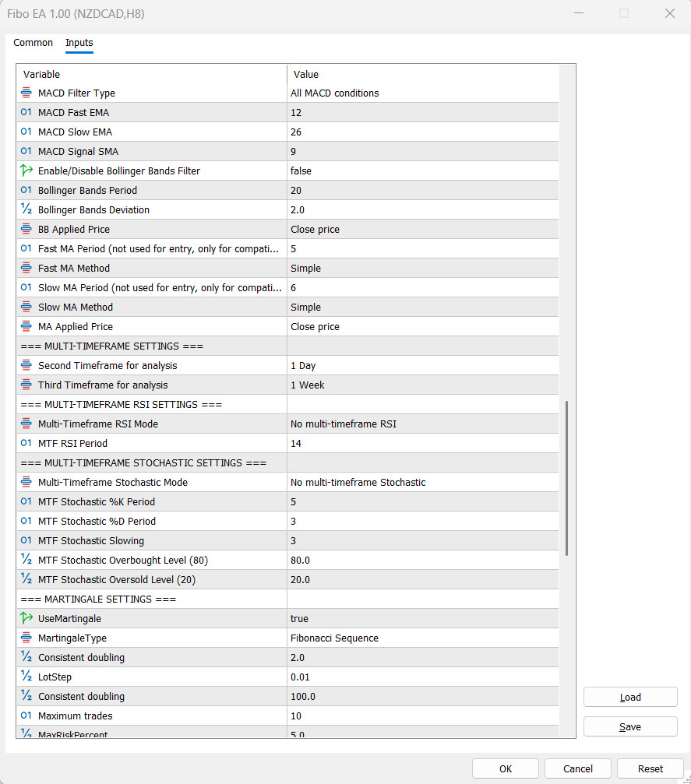Image resolution: width=691 pixels, height=784 pixels.
Task: Click the enum icon beside Slow MA Method
Action: pyautogui.click(x=26, y=307)
